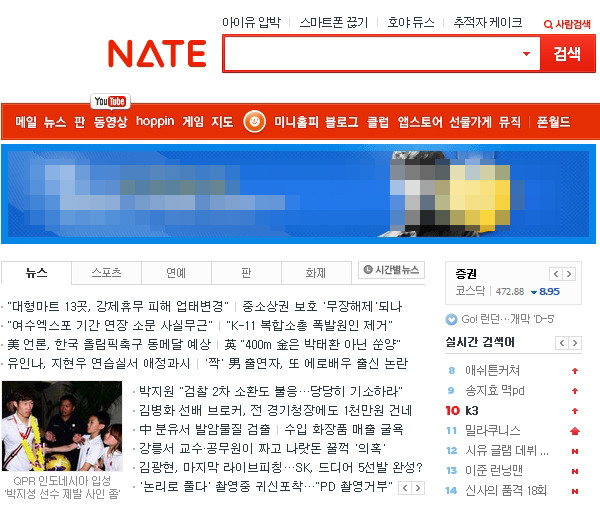Screen dimensions: 600x505
Task: Open hoppin in navigation bar
Action: coord(155,121)
